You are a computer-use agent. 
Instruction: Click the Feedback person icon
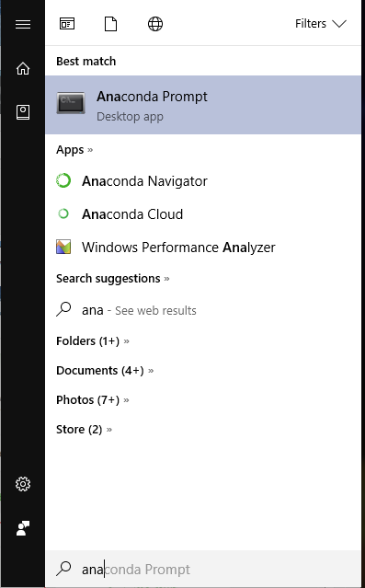(x=23, y=528)
